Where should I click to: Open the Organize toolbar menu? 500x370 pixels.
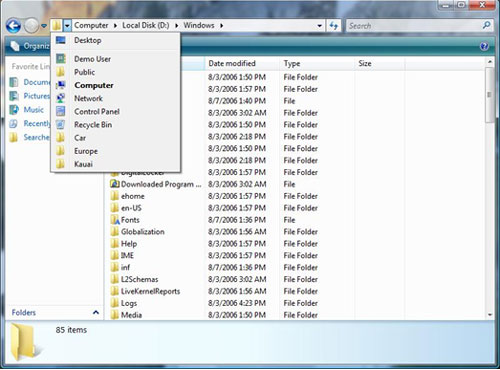point(29,46)
